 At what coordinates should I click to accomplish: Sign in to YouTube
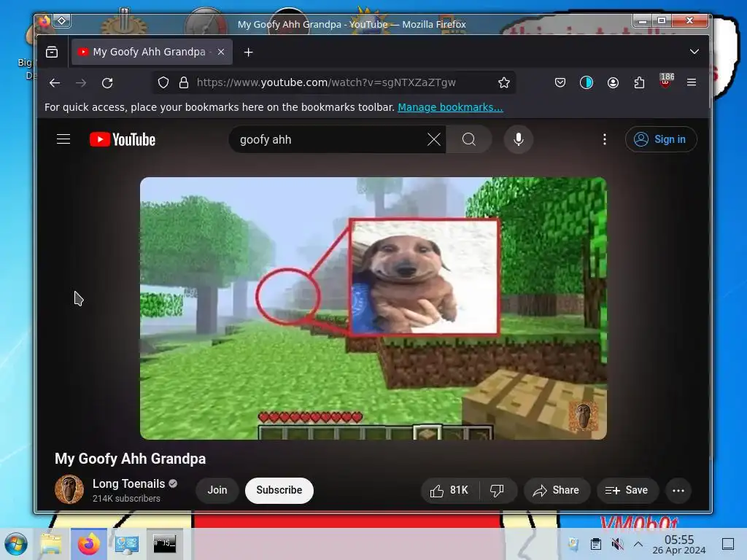[661, 139]
